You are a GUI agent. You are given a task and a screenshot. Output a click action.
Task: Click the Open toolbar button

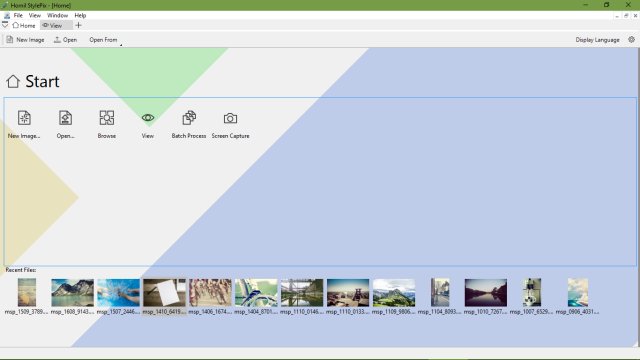(x=65, y=40)
